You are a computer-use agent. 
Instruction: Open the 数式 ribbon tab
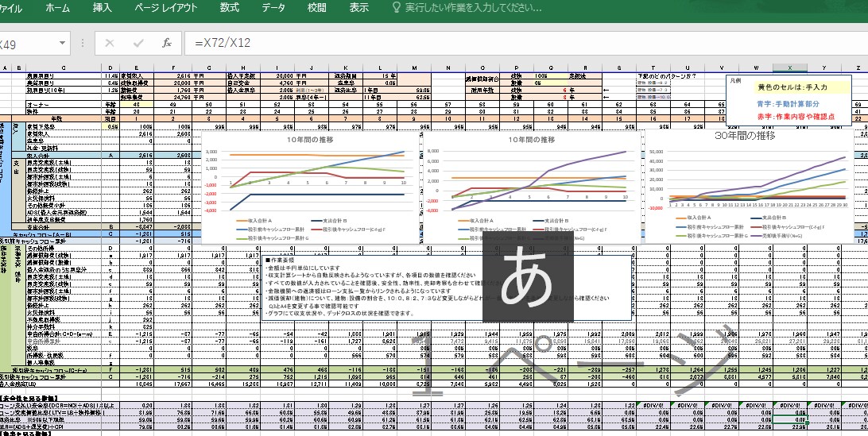click(x=229, y=8)
